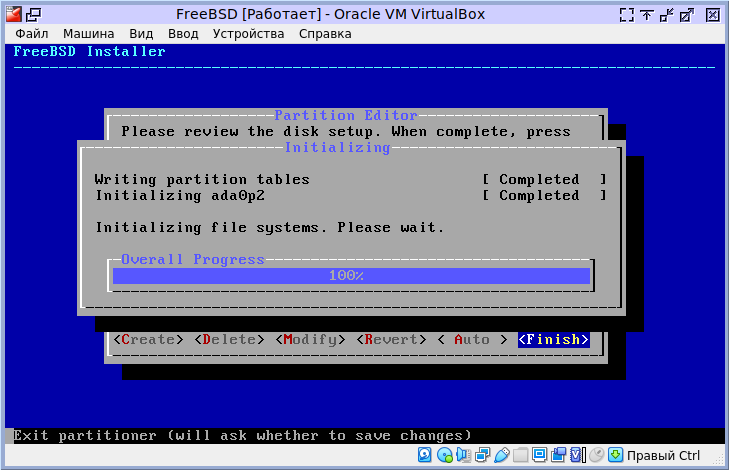
Task: Click the 'Exit partitioner' help line
Action: pos(242,436)
